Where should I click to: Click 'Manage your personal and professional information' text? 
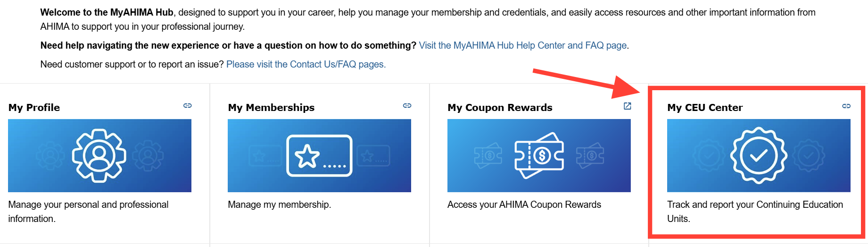click(x=88, y=205)
